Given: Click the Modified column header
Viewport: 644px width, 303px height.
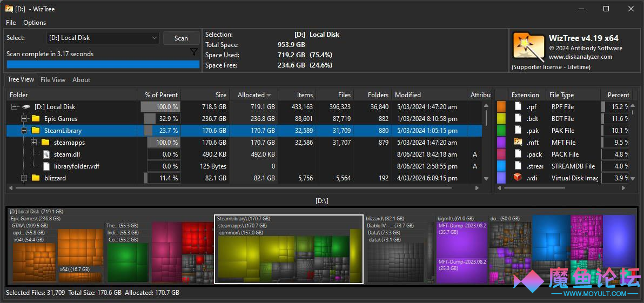Looking at the screenshot, I should [429, 95].
